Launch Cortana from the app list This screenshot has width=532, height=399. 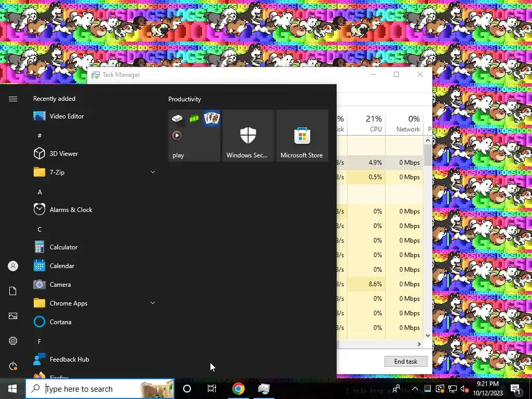[94, 322]
